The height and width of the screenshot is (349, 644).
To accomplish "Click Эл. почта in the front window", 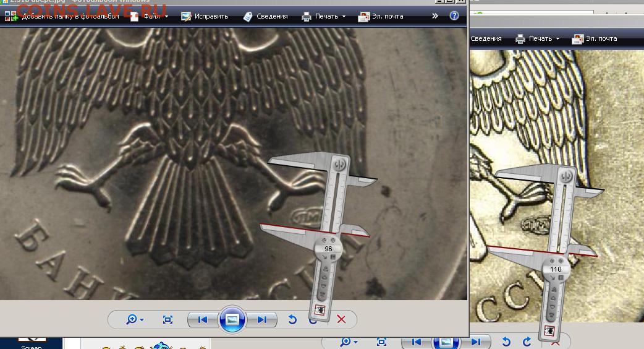I will click(381, 17).
